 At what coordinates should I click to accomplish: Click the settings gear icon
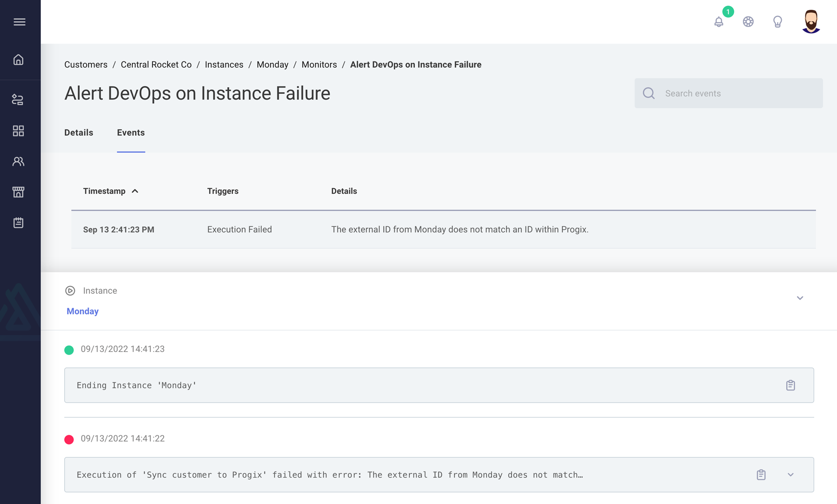coord(748,21)
